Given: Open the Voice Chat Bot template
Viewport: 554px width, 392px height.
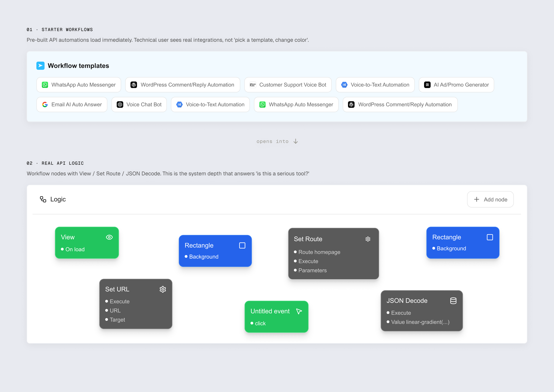Looking at the screenshot, I should 139,105.
